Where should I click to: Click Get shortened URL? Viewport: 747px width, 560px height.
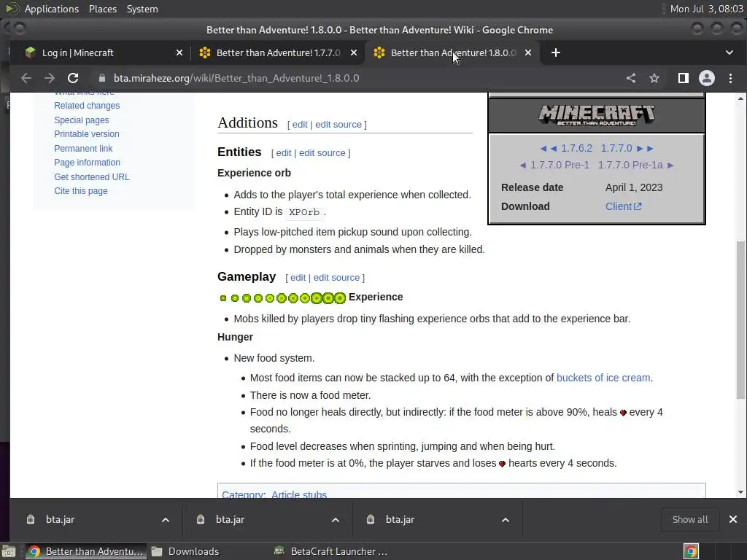coord(91,176)
